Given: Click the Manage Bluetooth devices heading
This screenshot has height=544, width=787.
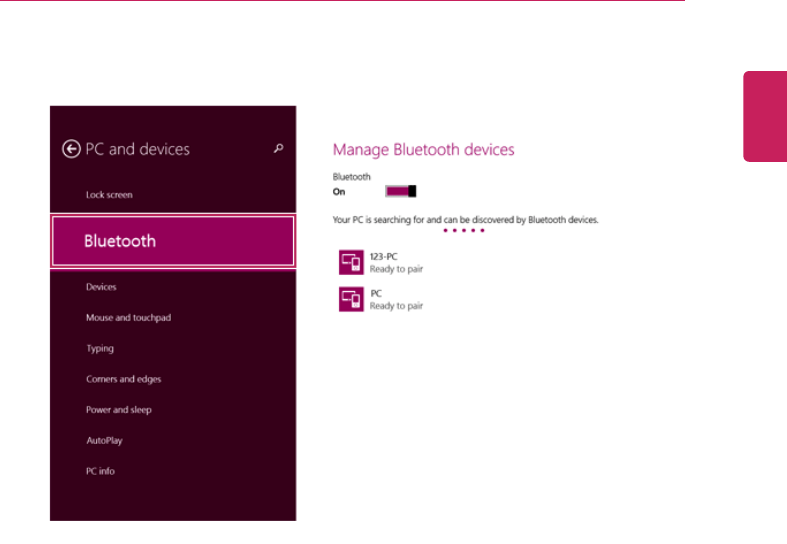Looking at the screenshot, I should (x=423, y=150).
